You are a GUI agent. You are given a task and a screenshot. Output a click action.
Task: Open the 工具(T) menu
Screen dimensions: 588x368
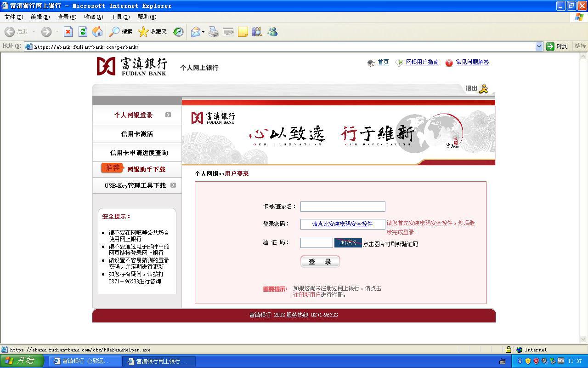tap(120, 17)
